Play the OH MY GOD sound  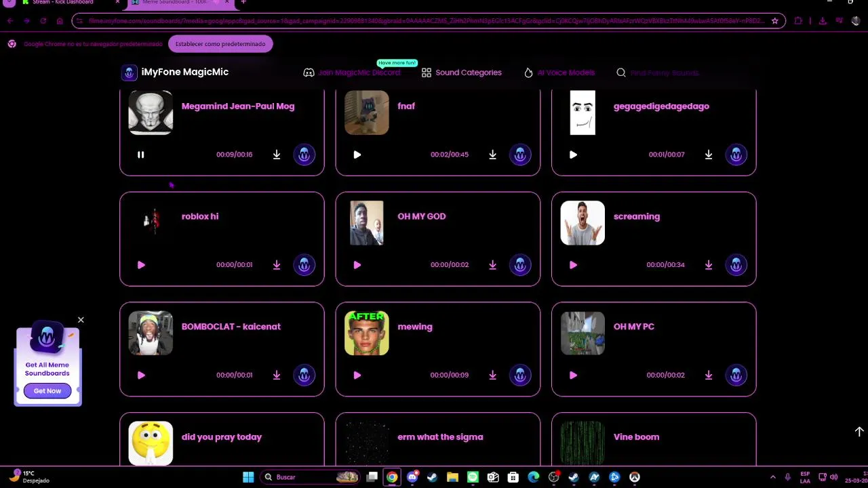tap(357, 265)
